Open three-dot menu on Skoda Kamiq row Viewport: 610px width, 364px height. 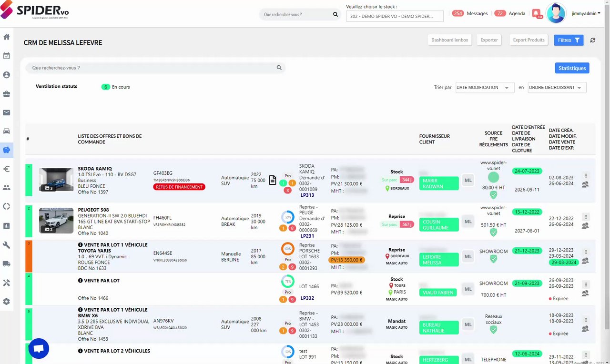pyautogui.click(x=586, y=175)
